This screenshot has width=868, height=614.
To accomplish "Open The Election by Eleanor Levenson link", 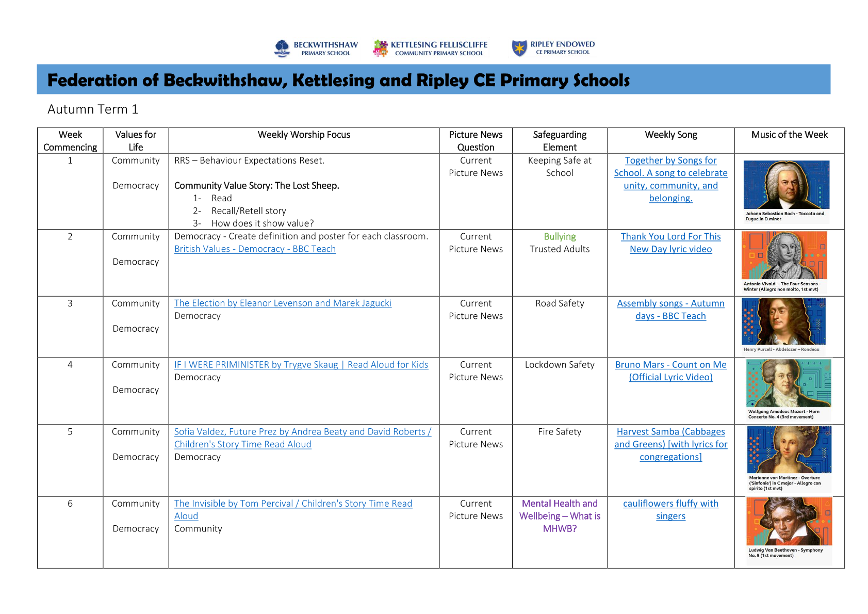I will 283,303.
